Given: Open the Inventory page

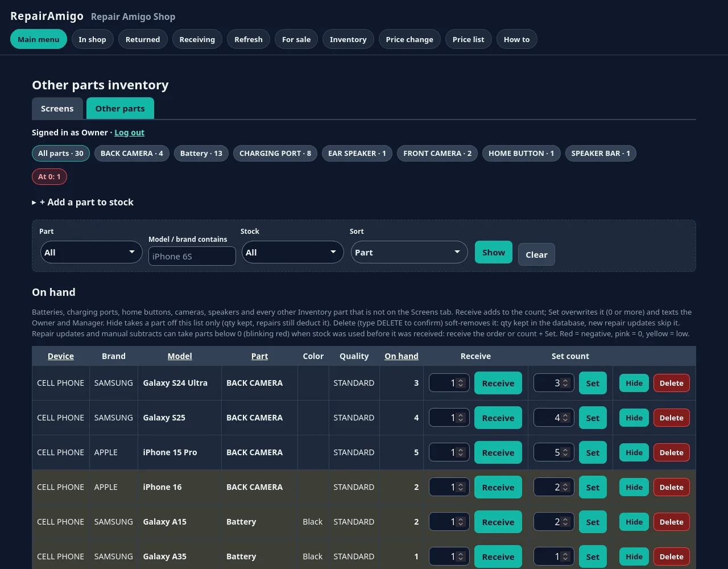Looking at the screenshot, I should click(348, 39).
